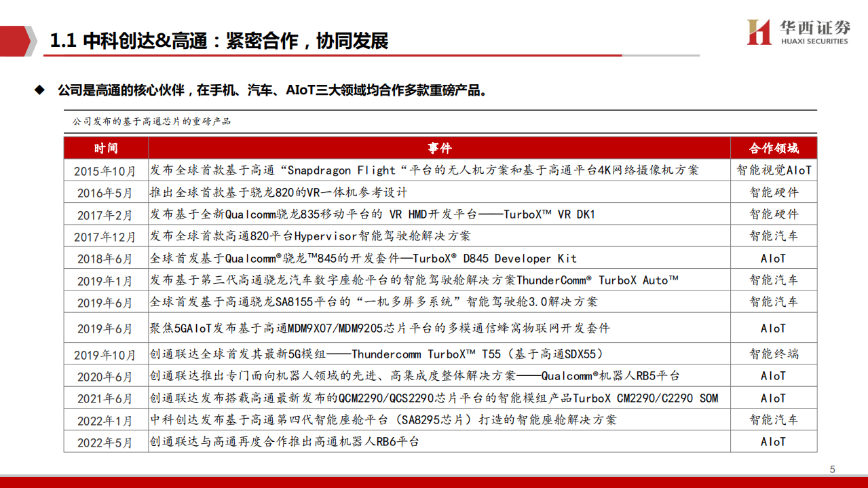Click the 高通机器人RB6平台 event row
Image resolution: width=868 pixels, height=488 pixels.
click(x=285, y=442)
